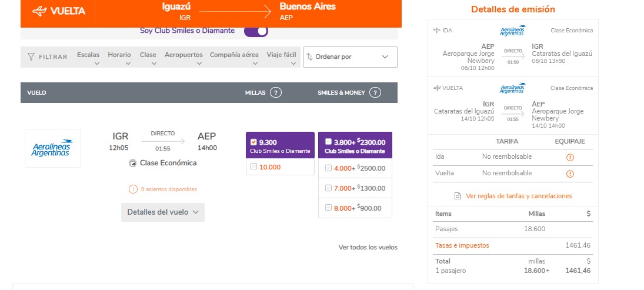This screenshot has width=644, height=290.
Task: Click the help icon next to SMILES & MONEY
Action: point(375,92)
